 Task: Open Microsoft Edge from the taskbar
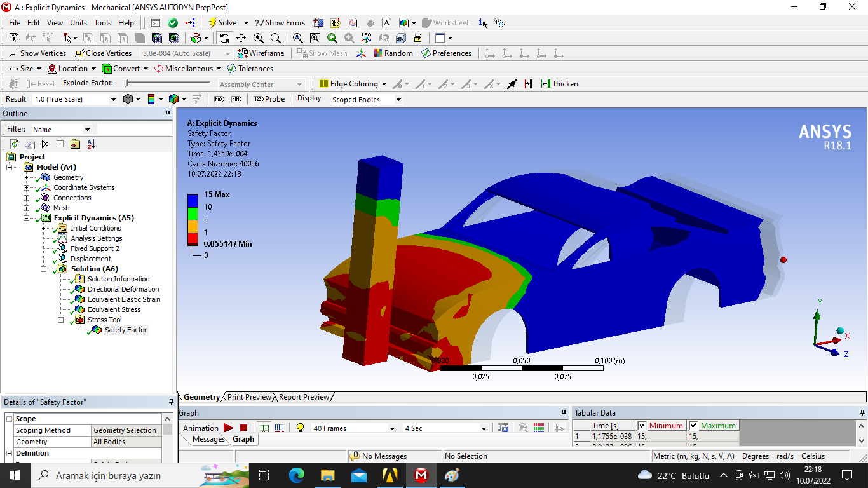(297, 475)
